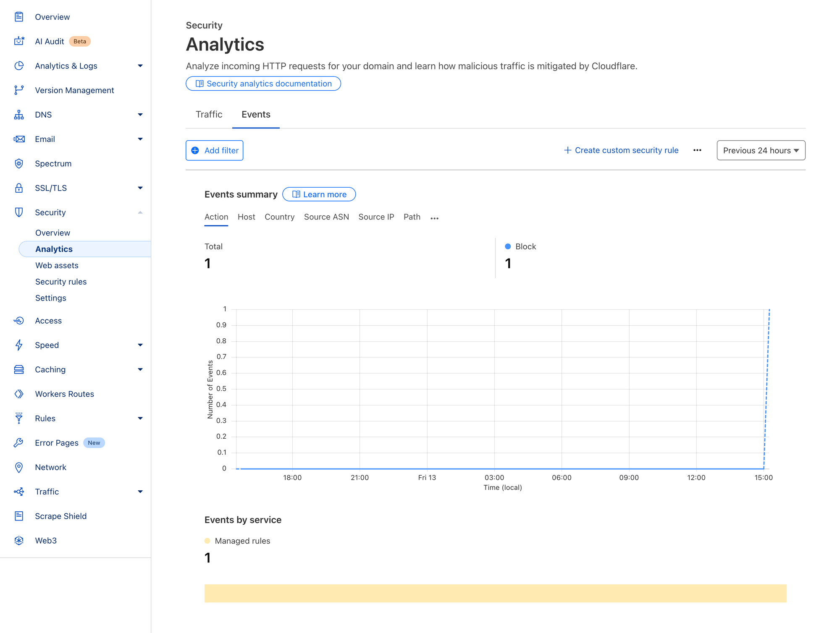
Task: Click the Add filter button
Action: [214, 150]
